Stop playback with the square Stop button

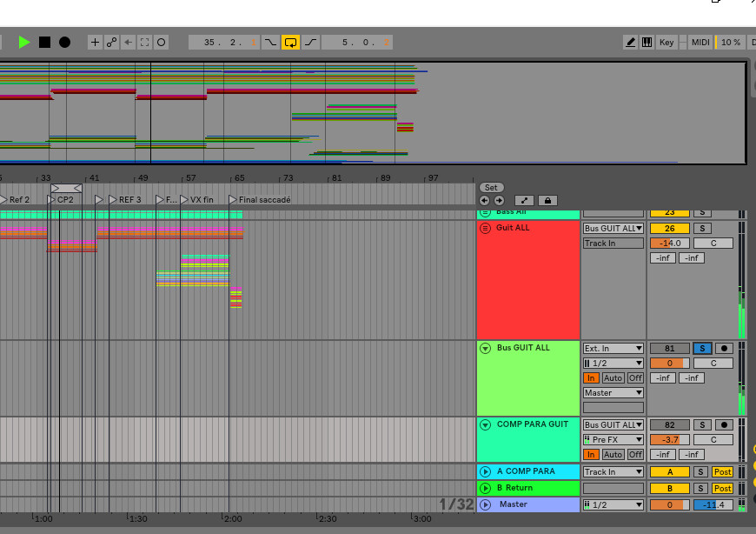point(45,43)
